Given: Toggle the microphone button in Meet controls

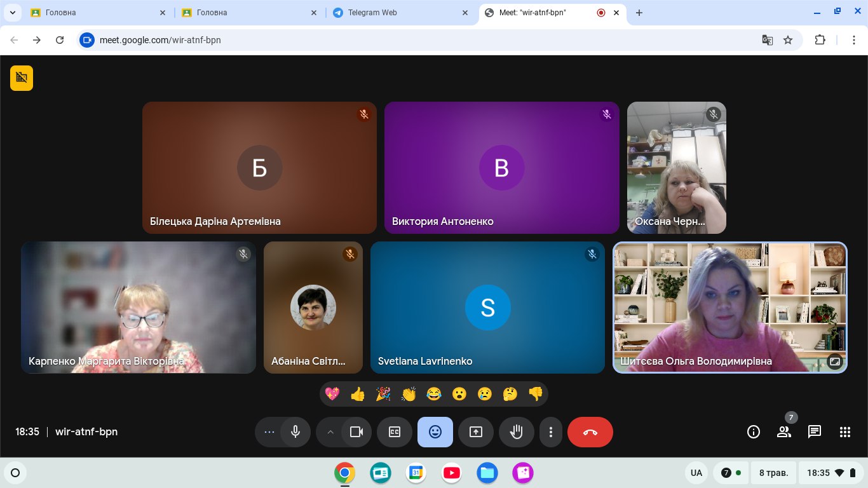Looking at the screenshot, I should [x=295, y=432].
